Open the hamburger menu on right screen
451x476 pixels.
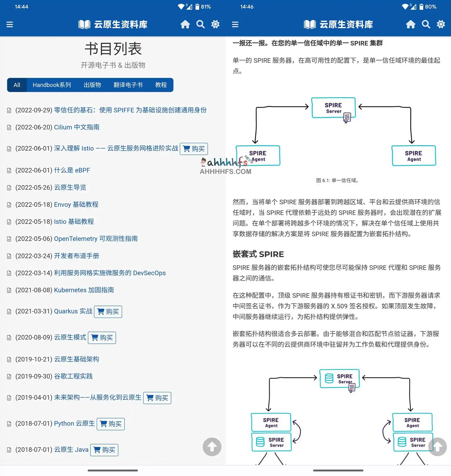pyautogui.click(x=234, y=24)
